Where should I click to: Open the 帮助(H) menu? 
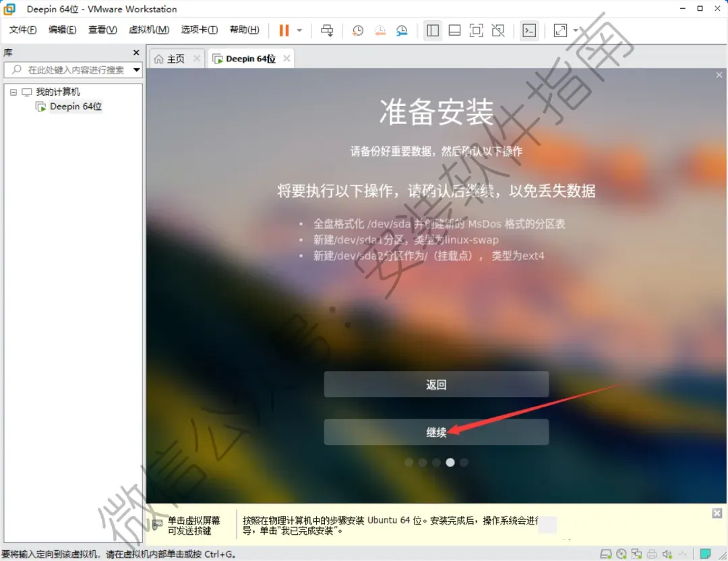click(245, 30)
